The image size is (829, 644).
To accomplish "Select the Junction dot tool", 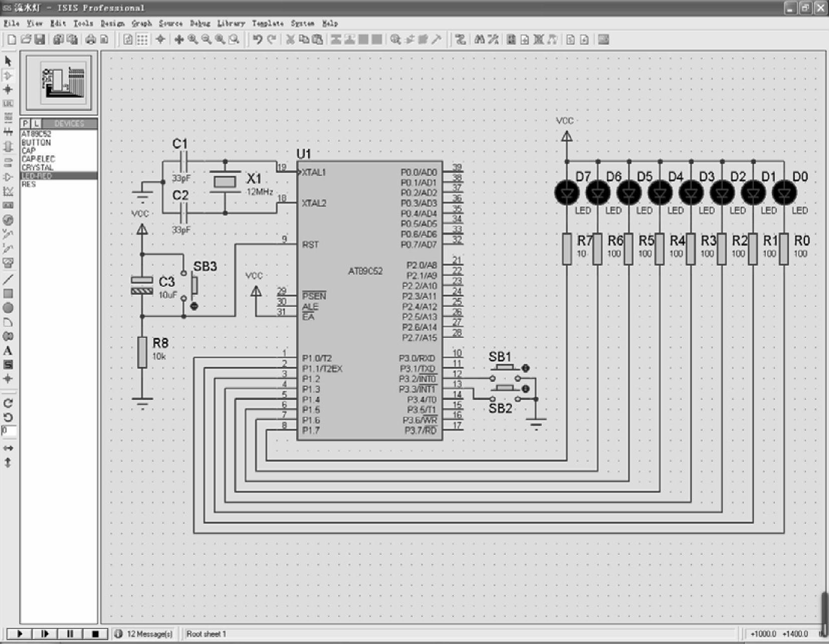I will (8, 90).
